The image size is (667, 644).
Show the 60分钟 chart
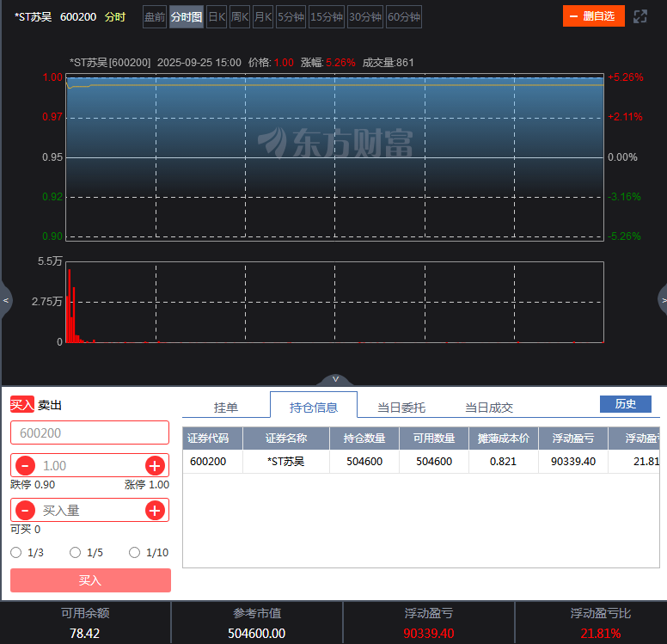(x=404, y=17)
